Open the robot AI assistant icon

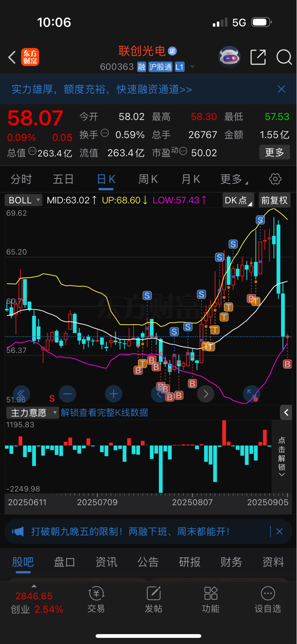229,57
